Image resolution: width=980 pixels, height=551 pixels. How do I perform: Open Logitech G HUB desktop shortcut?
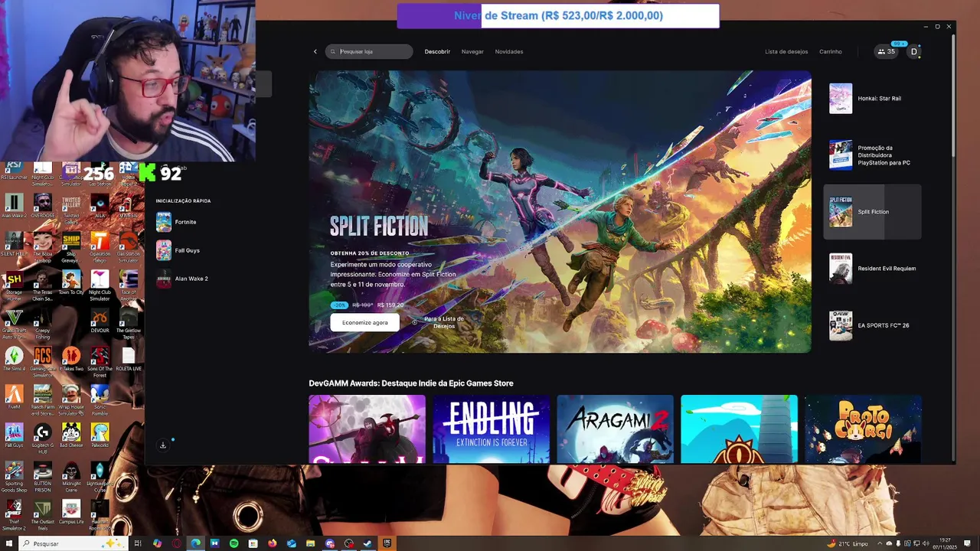43,437
